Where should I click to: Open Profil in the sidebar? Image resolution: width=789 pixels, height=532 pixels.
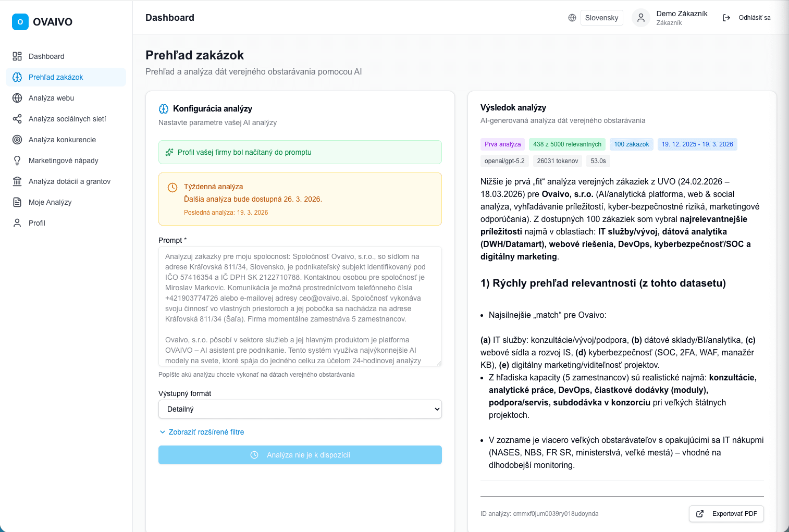coord(37,223)
